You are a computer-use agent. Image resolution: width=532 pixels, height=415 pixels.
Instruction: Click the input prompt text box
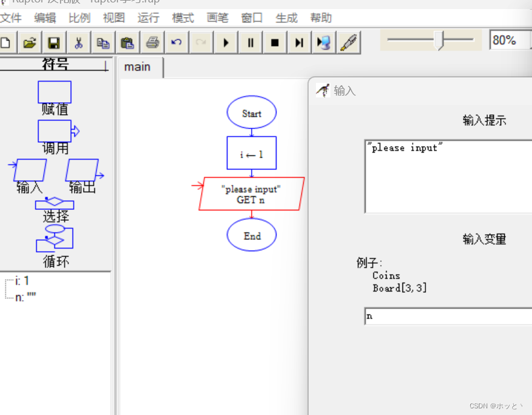tap(448, 176)
